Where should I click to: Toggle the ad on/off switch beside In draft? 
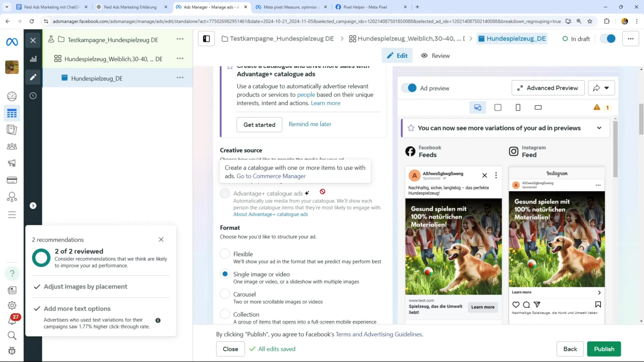608,39
